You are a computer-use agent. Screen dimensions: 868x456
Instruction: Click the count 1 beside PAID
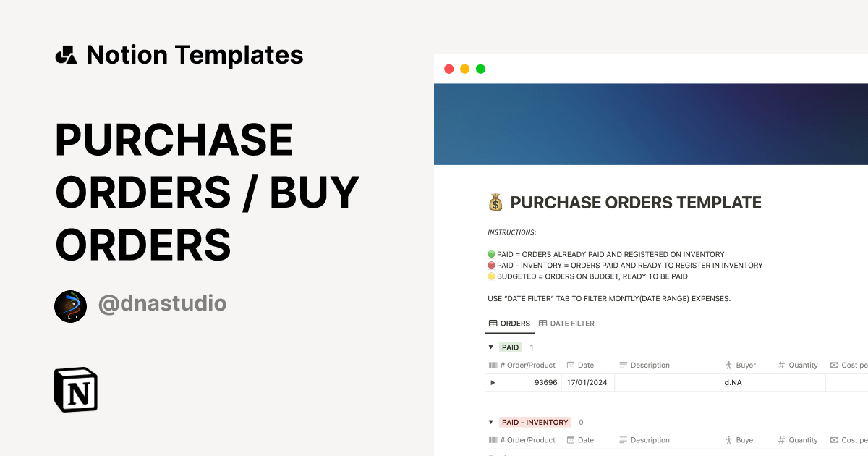[532, 347]
